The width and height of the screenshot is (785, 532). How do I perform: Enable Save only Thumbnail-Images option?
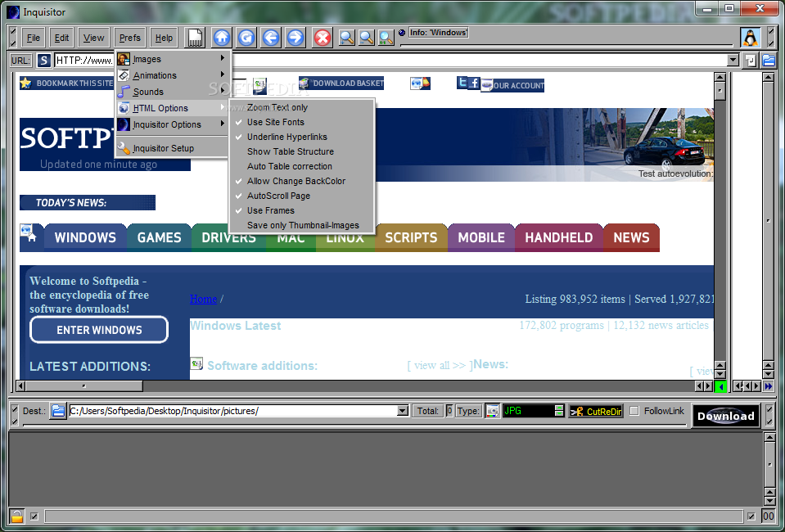coord(302,225)
